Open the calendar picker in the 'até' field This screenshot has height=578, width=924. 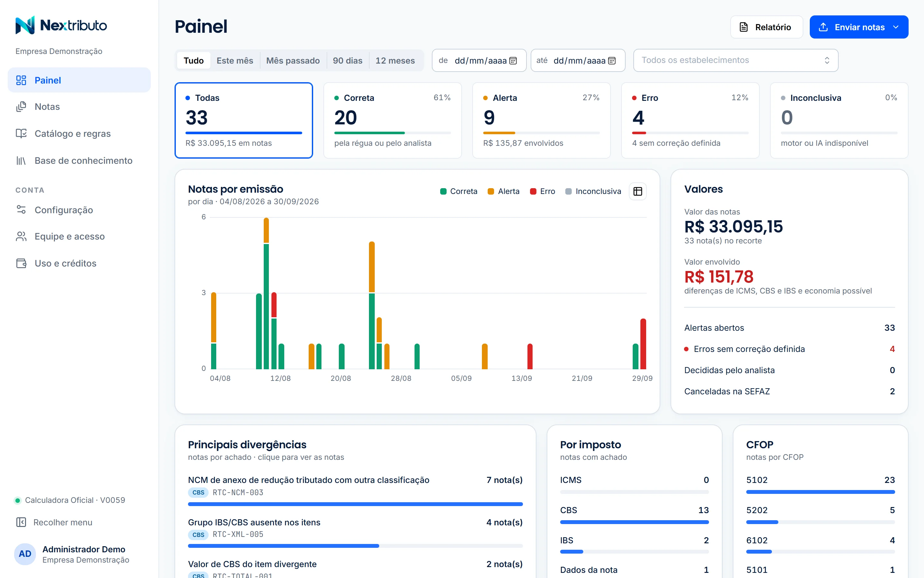[x=612, y=60]
